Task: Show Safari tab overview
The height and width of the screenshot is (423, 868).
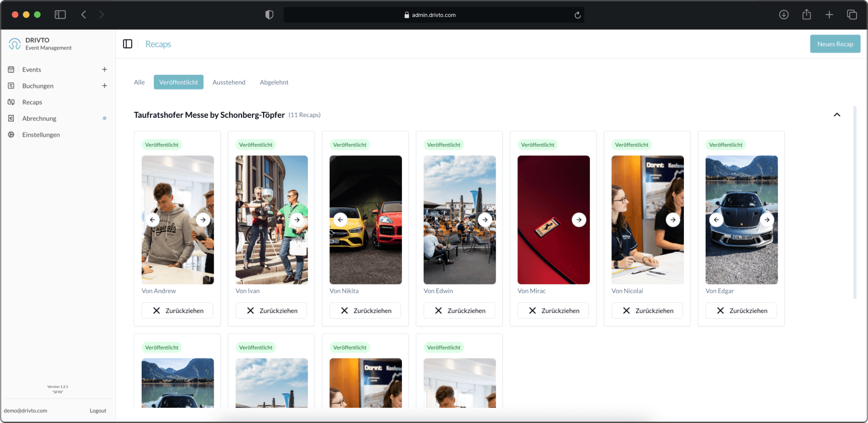Action: pyautogui.click(x=852, y=15)
